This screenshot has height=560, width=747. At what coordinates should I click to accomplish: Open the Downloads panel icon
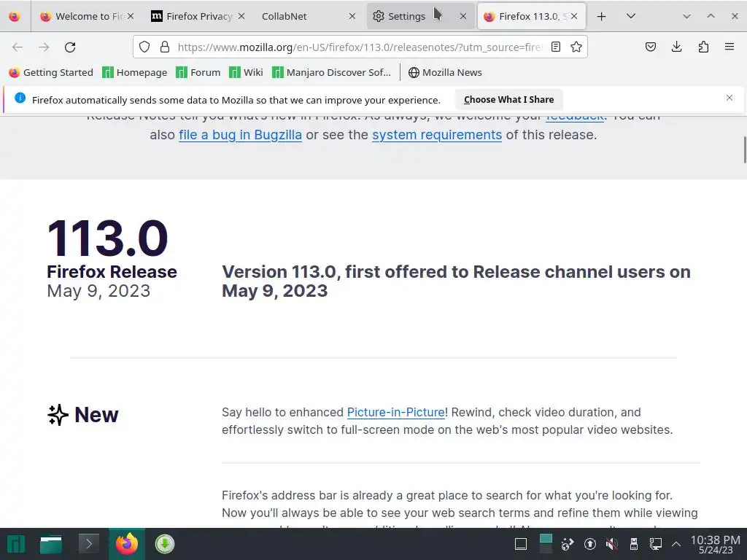[676, 47]
